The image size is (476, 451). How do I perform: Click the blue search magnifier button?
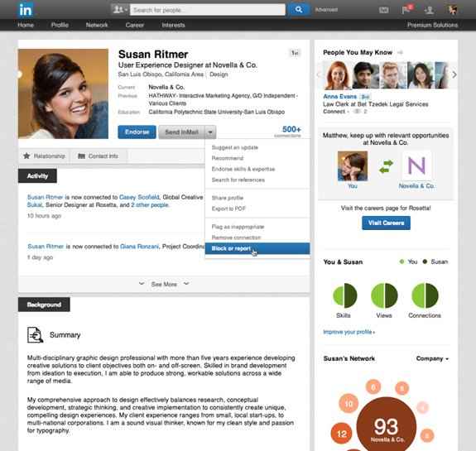click(x=299, y=10)
